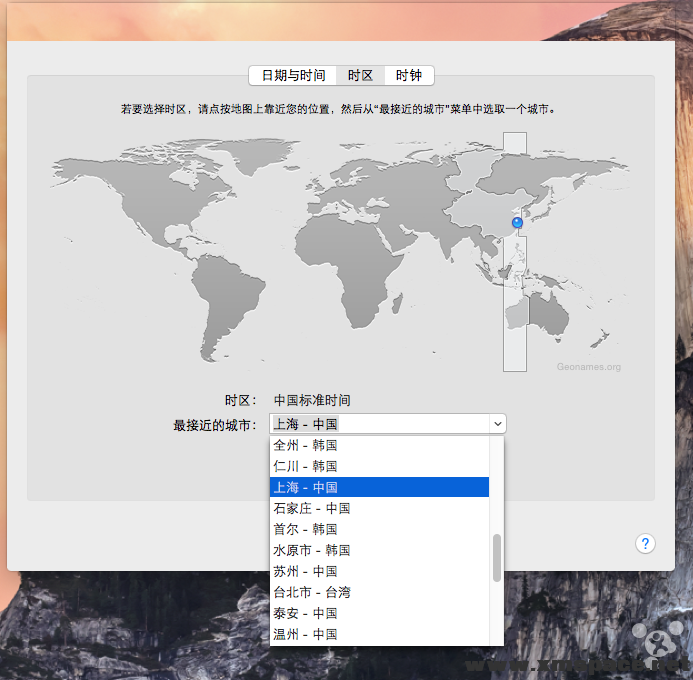The width and height of the screenshot is (693, 680).
Task: Choose 仁川 - 韩国 from the list
Action: pos(379,466)
